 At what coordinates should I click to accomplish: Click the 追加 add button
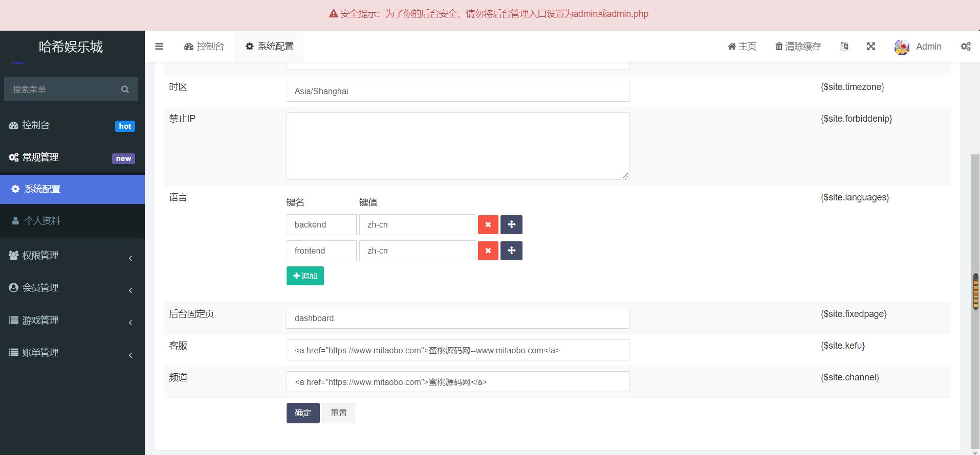click(x=305, y=276)
